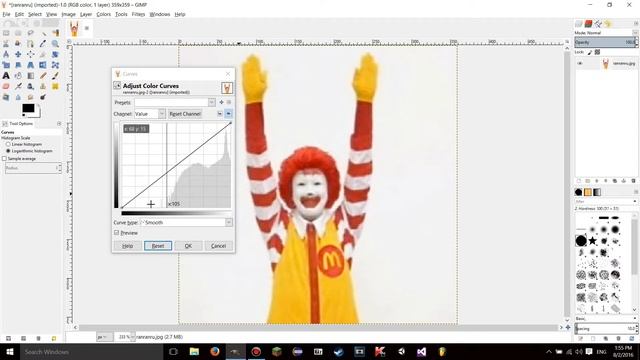640x360 pixels.
Task: Select the Crop tool
Action: coord(43,54)
